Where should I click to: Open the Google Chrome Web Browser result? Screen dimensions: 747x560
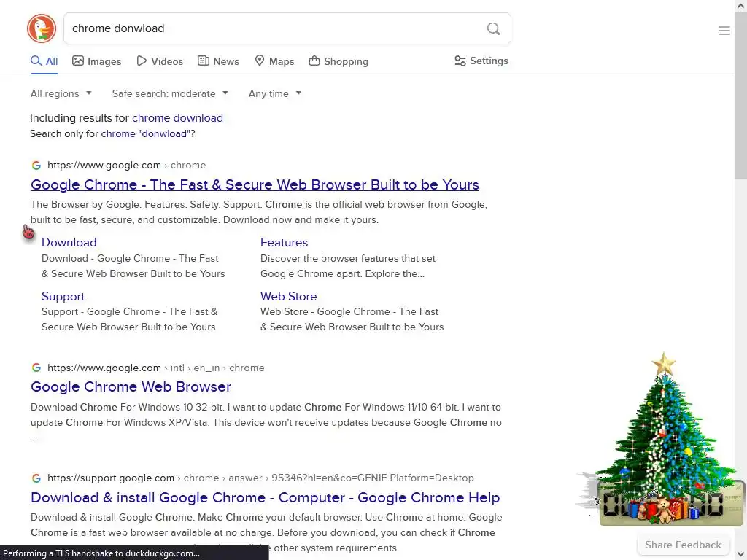(131, 386)
